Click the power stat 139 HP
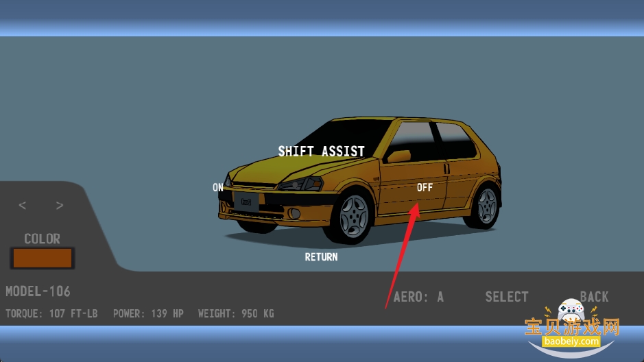 pyautogui.click(x=148, y=314)
